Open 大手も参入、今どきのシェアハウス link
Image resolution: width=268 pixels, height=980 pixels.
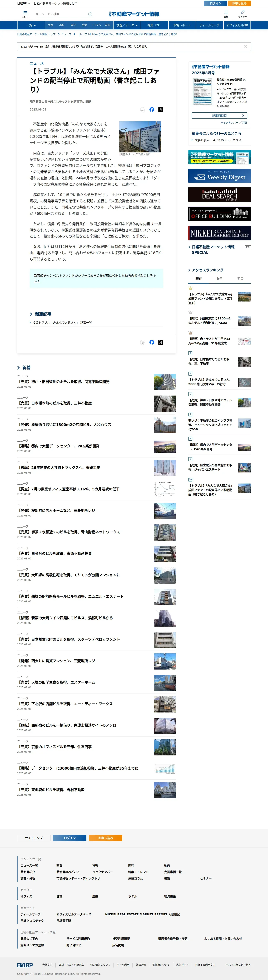[218, 140]
